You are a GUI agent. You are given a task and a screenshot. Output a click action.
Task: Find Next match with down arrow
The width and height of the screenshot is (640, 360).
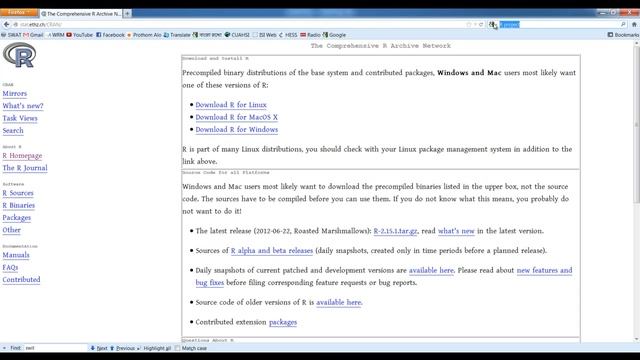click(x=99, y=348)
